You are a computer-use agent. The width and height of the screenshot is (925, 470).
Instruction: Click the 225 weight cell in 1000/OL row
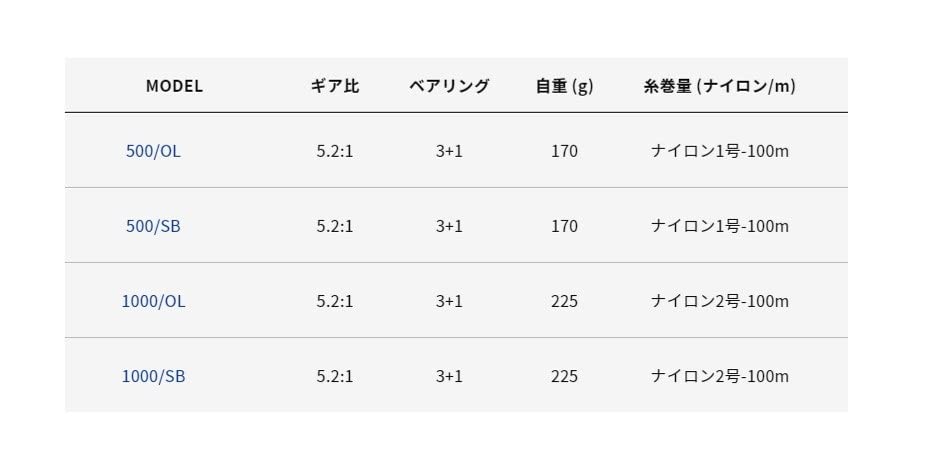click(564, 301)
